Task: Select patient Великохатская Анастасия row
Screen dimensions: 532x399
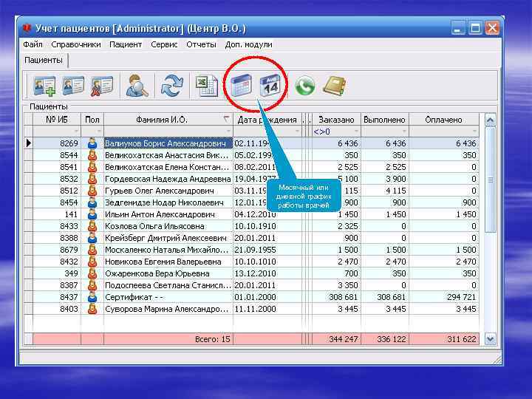Action: 168,155
